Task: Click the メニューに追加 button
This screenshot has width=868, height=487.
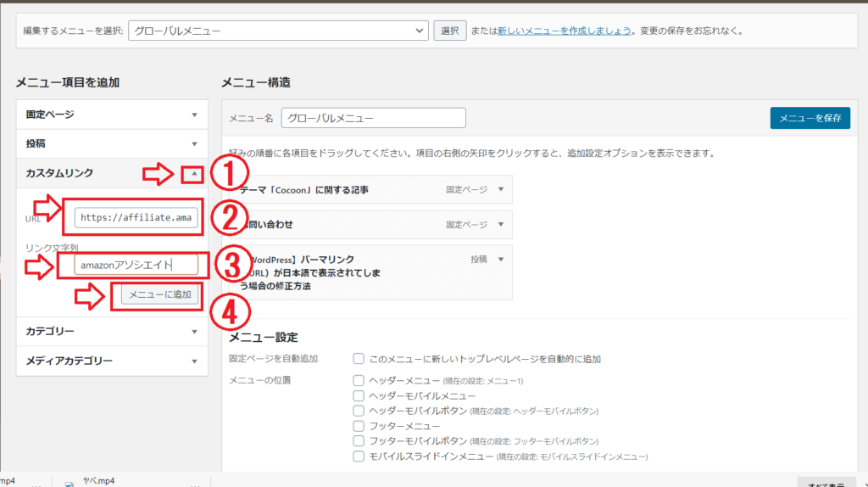Action: click(160, 294)
